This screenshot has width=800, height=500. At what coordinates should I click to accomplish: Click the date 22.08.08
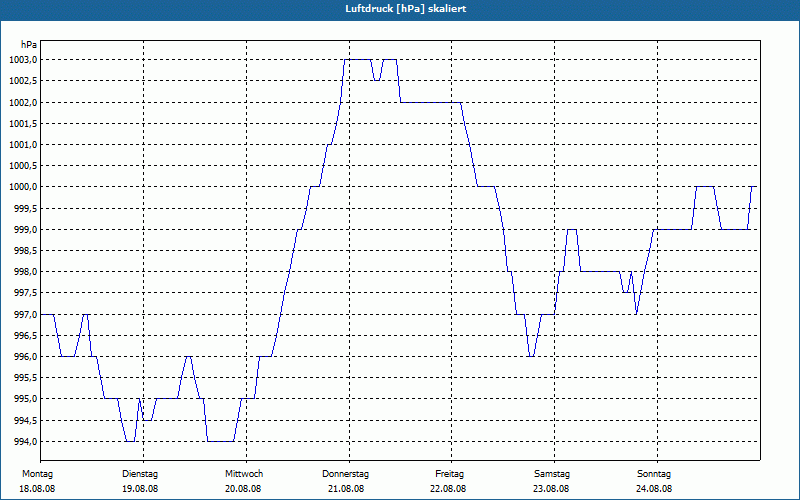[x=448, y=489]
